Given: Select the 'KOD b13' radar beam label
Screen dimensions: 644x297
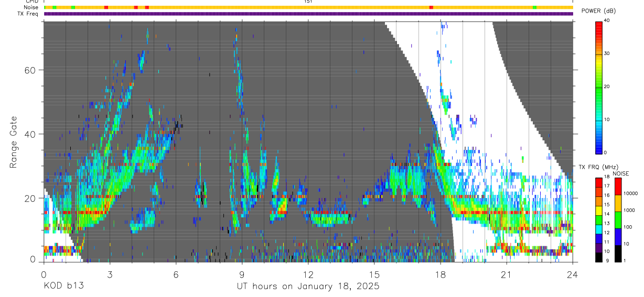Looking at the screenshot, I should click(x=63, y=287).
